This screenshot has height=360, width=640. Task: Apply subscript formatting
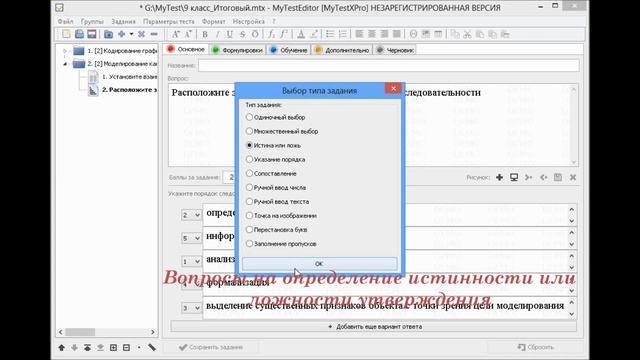coord(271,34)
